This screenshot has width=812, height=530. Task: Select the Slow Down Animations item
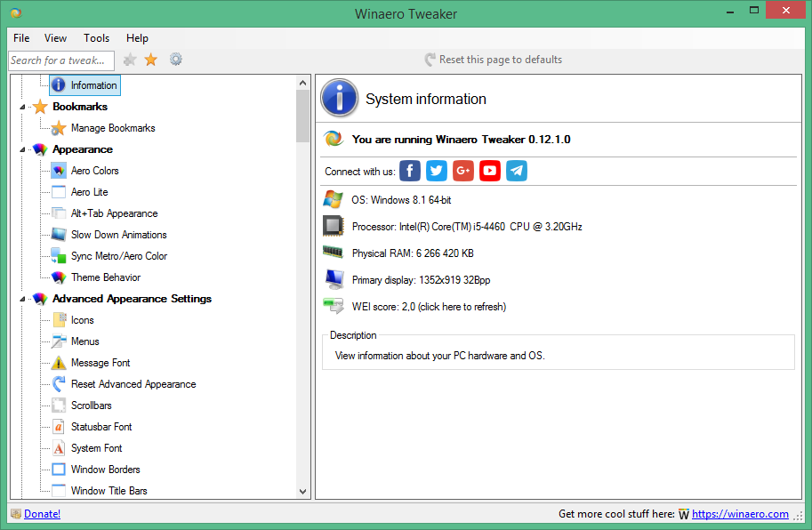(x=118, y=235)
